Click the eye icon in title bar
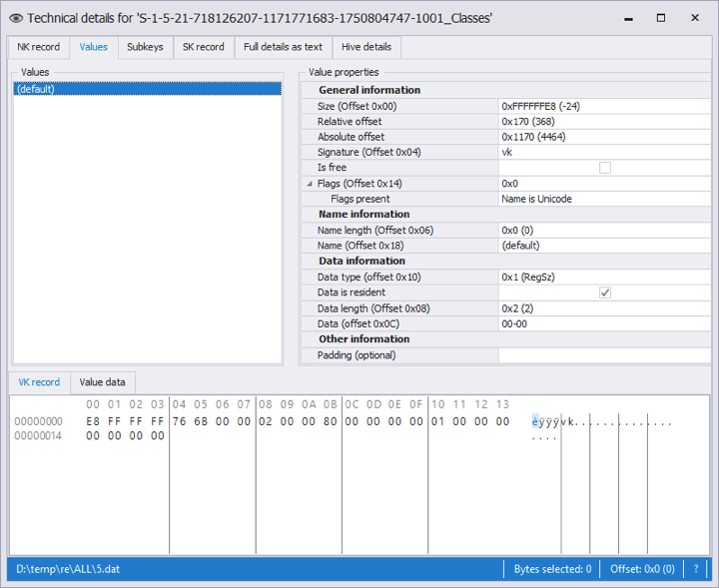The width and height of the screenshot is (719, 588). pos(15,18)
